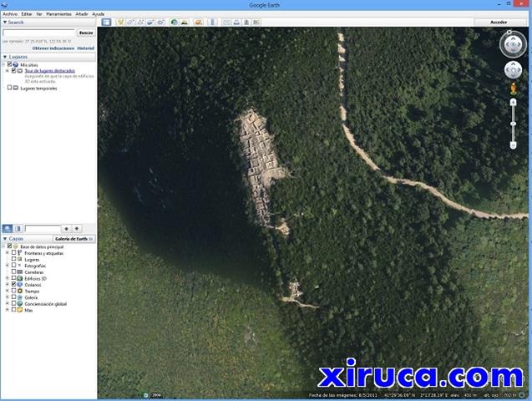Image resolution: width=532 pixels, height=401 pixels.
Task: Click the view in Google Maps icon
Action: (256, 23)
